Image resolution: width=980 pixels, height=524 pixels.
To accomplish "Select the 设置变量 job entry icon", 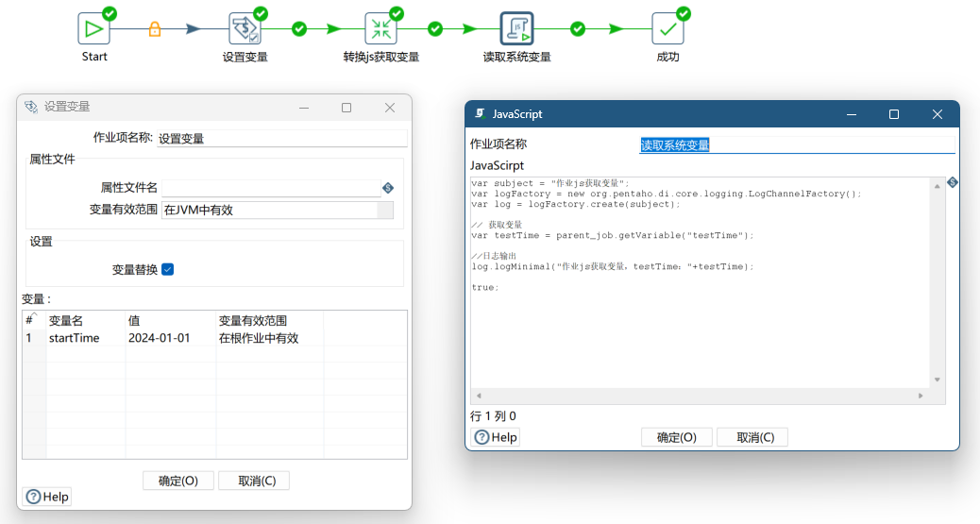I will 245,28.
